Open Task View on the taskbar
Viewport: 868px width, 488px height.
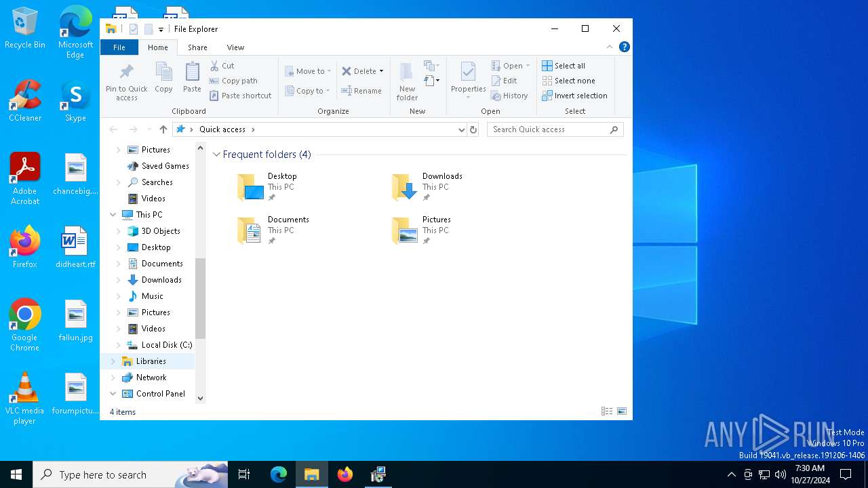(x=244, y=474)
